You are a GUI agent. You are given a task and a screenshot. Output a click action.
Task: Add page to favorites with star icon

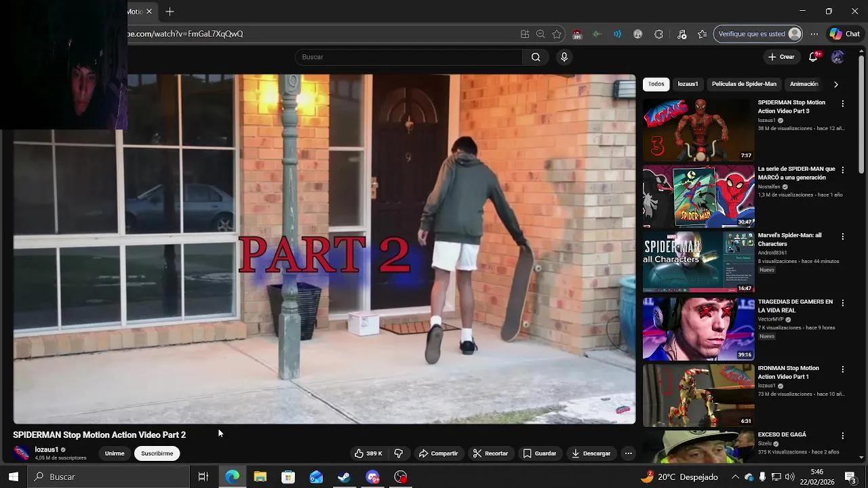click(x=557, y=34)
